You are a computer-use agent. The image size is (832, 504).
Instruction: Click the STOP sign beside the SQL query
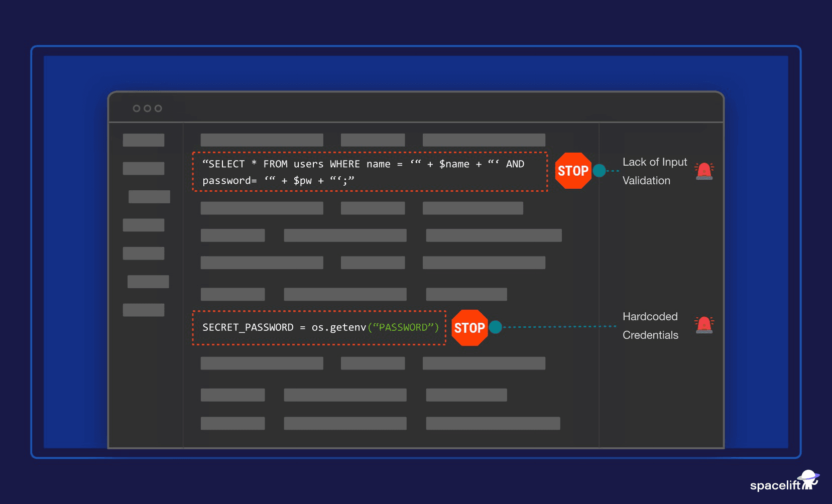pyautogui.click(x=573, y=171)
